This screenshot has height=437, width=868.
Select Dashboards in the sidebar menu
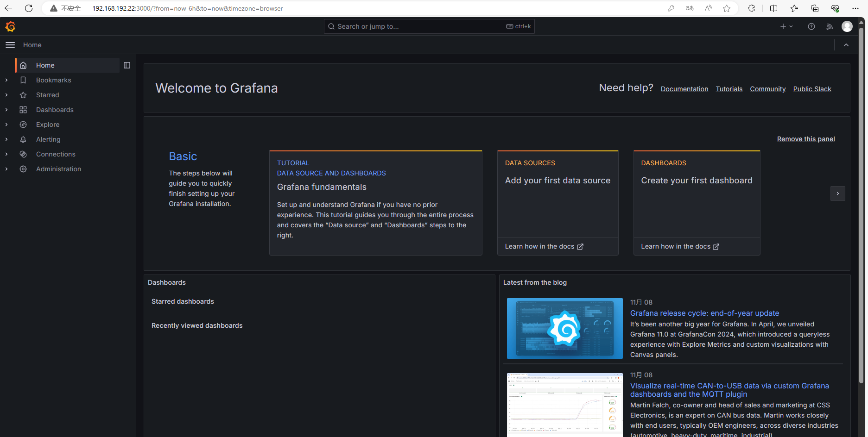(x=55, y=110)
